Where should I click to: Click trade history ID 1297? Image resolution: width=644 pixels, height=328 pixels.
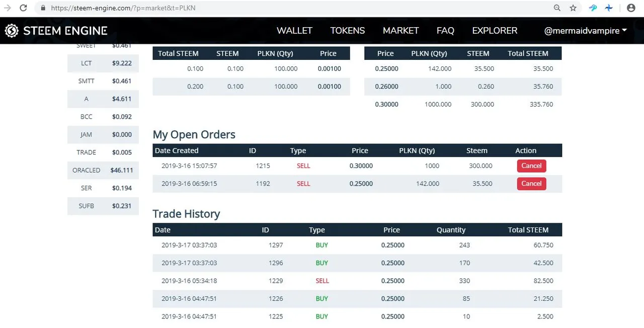coord(276,245)
